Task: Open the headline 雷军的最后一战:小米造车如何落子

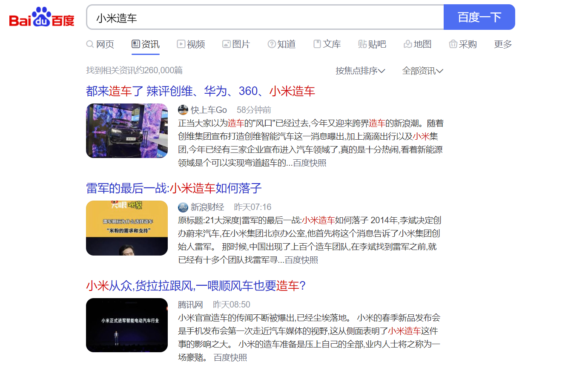Action: tap(174, 188)
